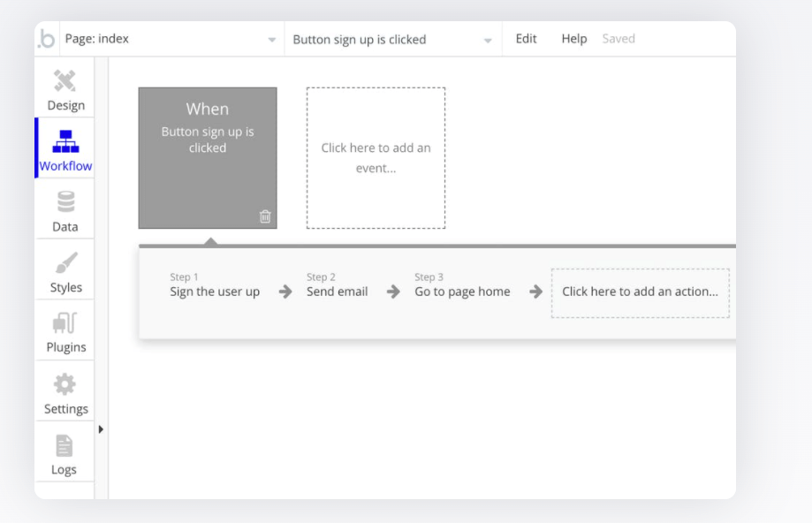812x523 pixels.
Task: Open the Edit menu
Action: [526, 38]
